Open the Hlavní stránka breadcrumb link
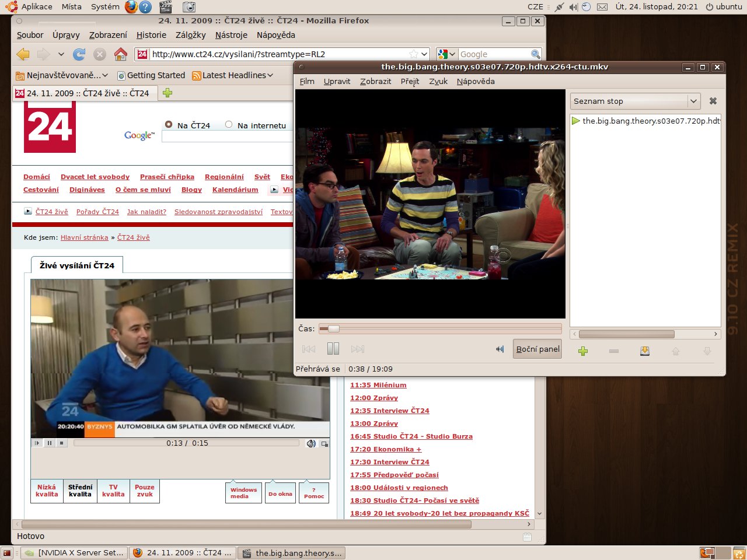The height and width of the screenshot is (560, 747). [x=85, y=237]
